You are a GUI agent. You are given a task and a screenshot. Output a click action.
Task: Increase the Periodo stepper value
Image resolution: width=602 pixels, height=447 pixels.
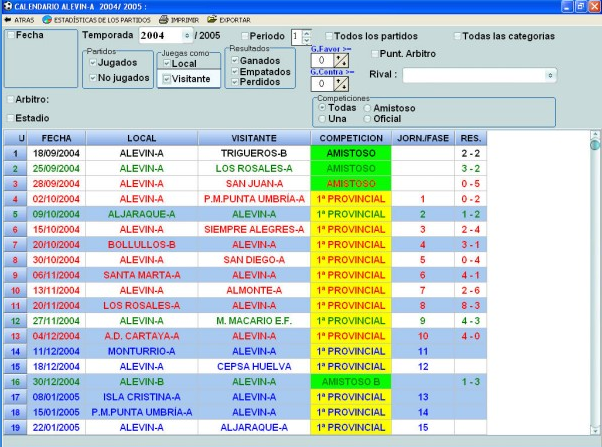pyautogui.click(x=306, y=33)
